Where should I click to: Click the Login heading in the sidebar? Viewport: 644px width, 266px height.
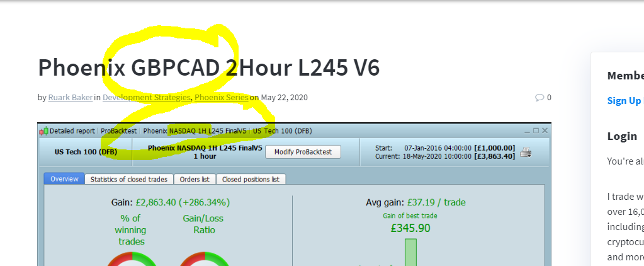tap(622, 136)
